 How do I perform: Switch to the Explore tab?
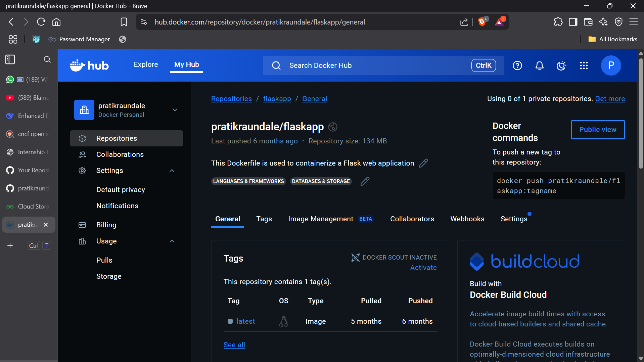point(146,64)
